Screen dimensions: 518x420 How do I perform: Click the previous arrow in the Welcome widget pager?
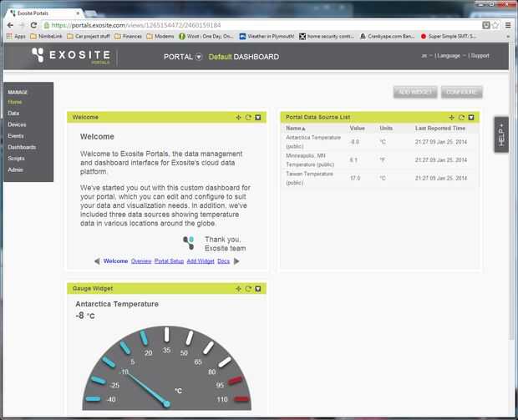click(x=97, y=261)
